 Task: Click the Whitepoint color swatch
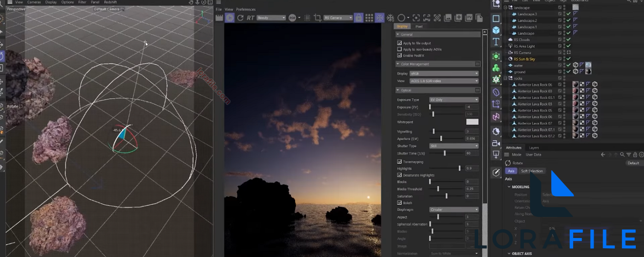point(472,122)
